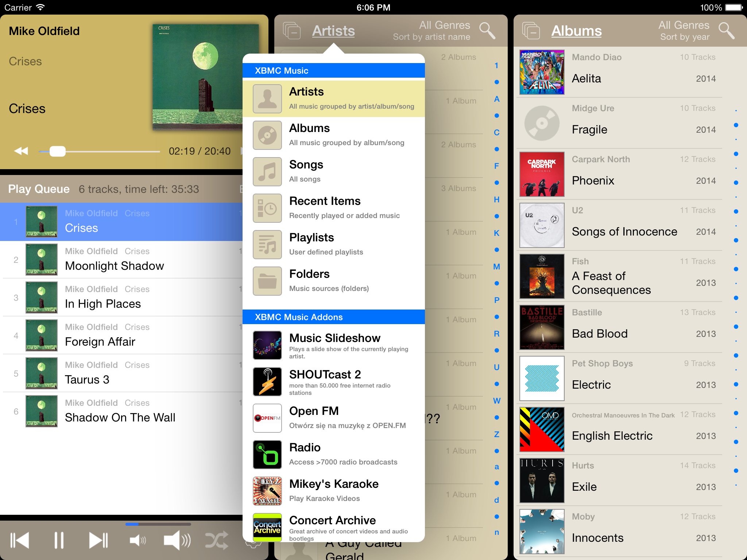This screenshot has height=560, width=747.
Task: Click the Play Queue header label
Action: (x=39, y=189)
